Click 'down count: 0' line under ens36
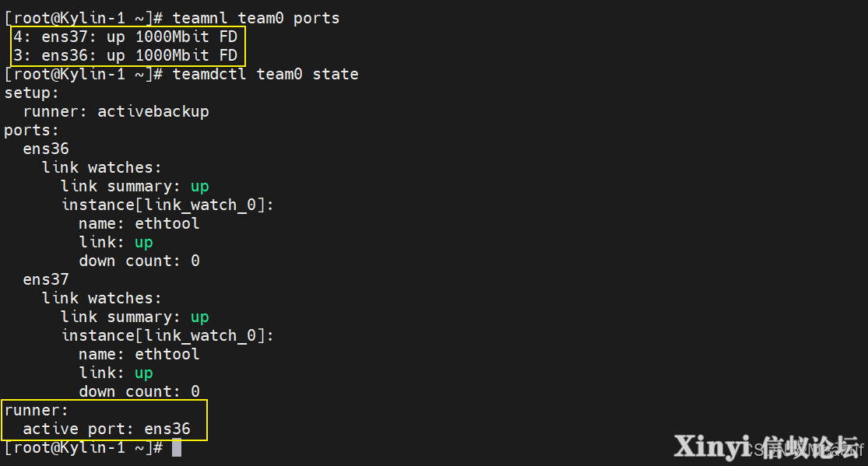 coord(139,261)
